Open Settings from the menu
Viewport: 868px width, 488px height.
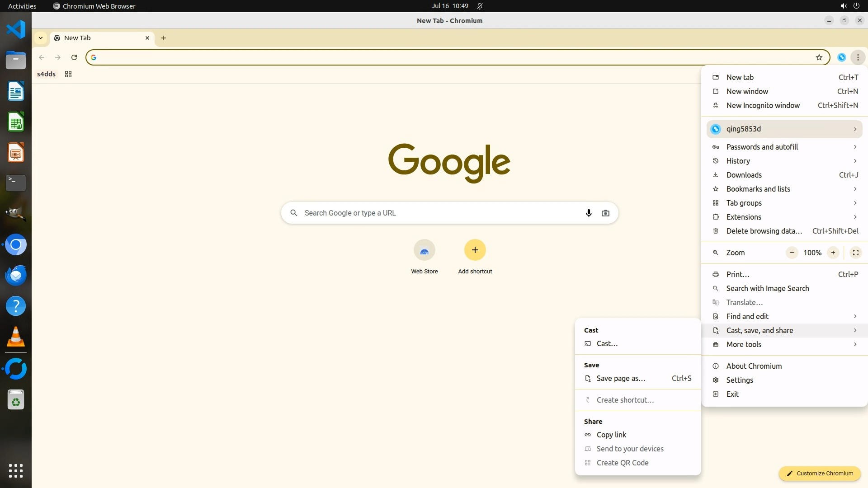click(x=740, y=380)
